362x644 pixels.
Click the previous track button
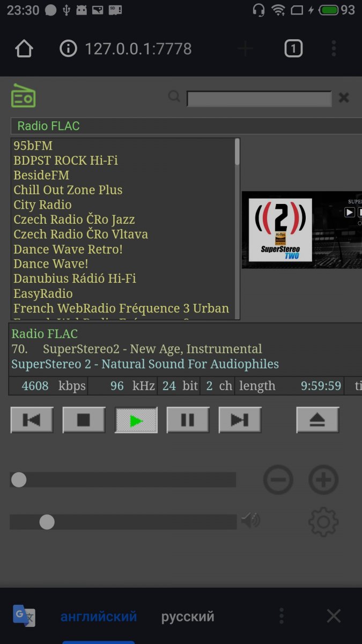32,420
